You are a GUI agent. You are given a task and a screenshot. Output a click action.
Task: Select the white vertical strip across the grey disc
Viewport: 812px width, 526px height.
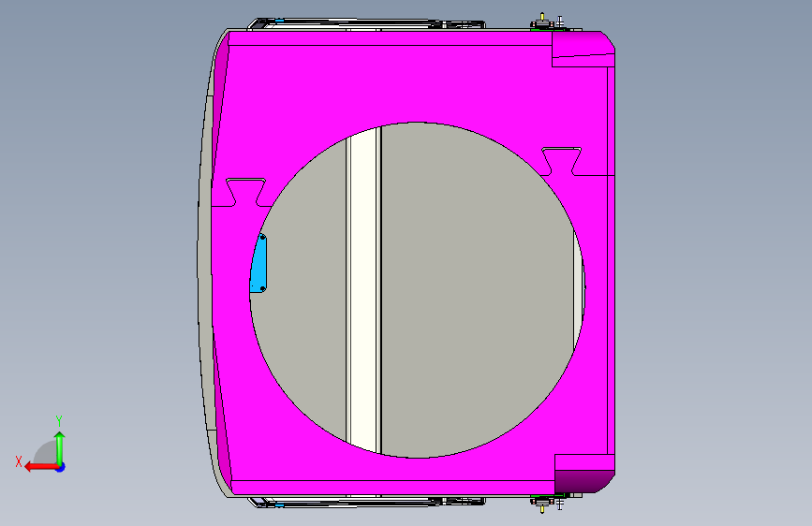[x=364, y=289]
